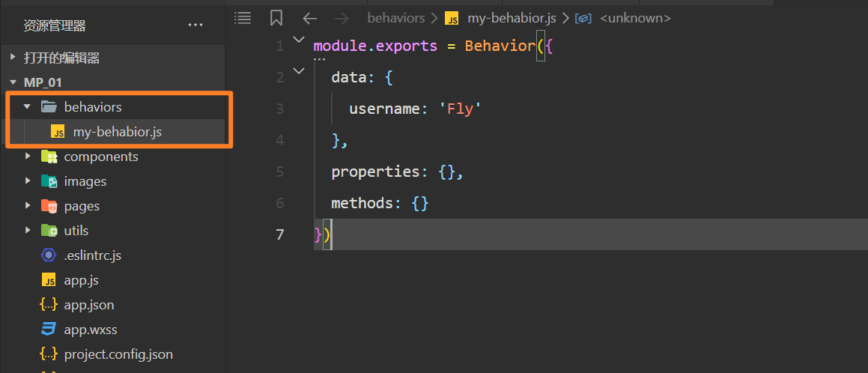
Task: Click Behavior in the line 1 code
Action: coord(500,46)
